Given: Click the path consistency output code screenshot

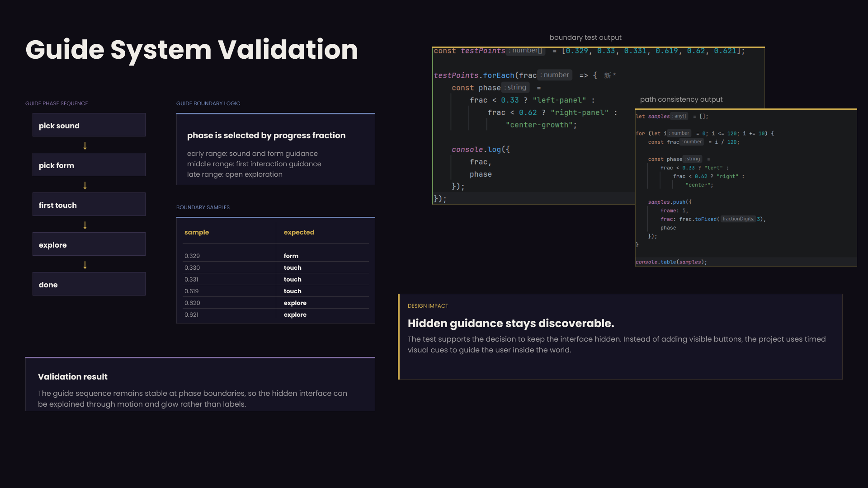Looking at the screenshot, I should (x=746, y=188).
